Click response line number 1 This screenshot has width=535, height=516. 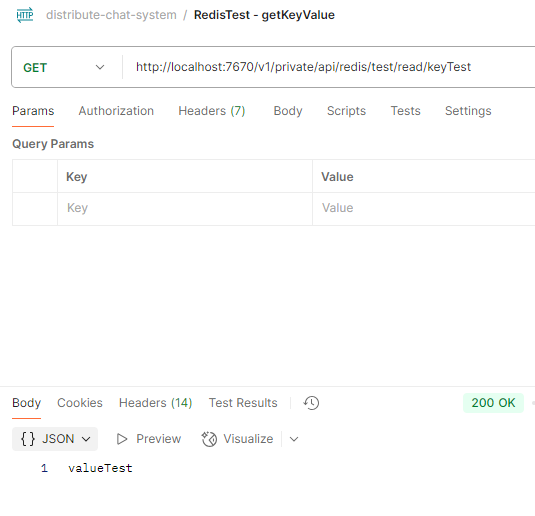[x=44, y=468]
